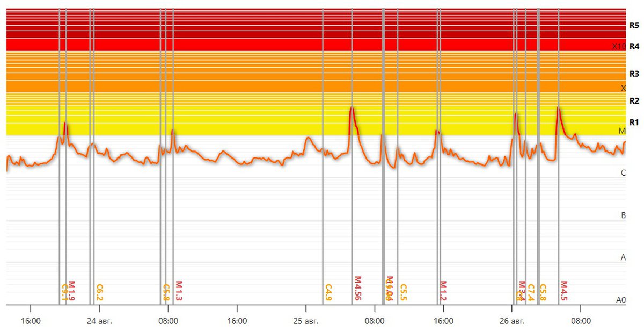644x331 pixels.
Task: Select the R2 level label
Action: coord(634,101)
